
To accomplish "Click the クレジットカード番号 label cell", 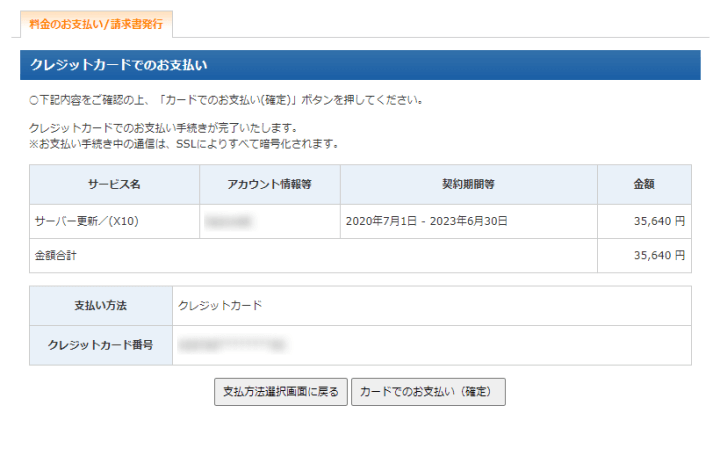I will click(x=101, y=345).
